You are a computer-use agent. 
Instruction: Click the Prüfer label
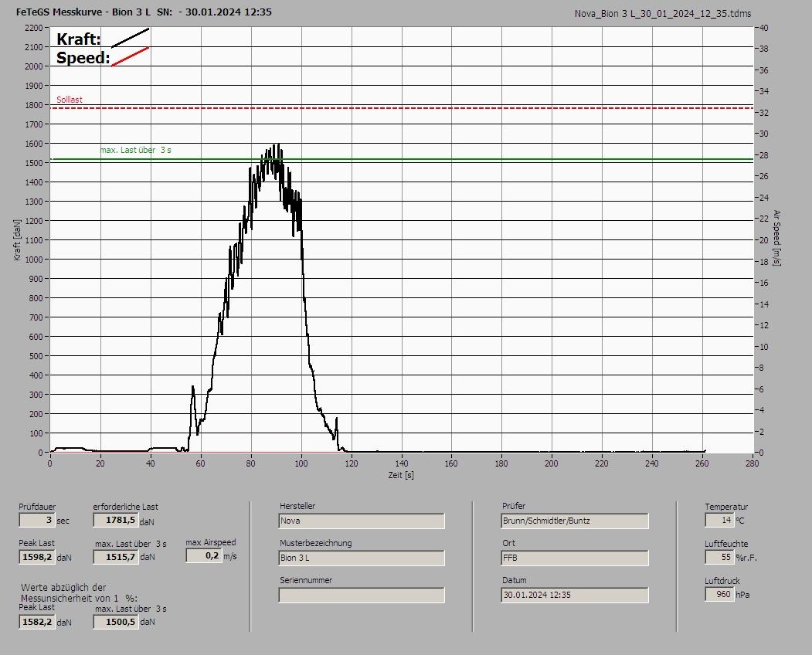(x=514, y=506)
